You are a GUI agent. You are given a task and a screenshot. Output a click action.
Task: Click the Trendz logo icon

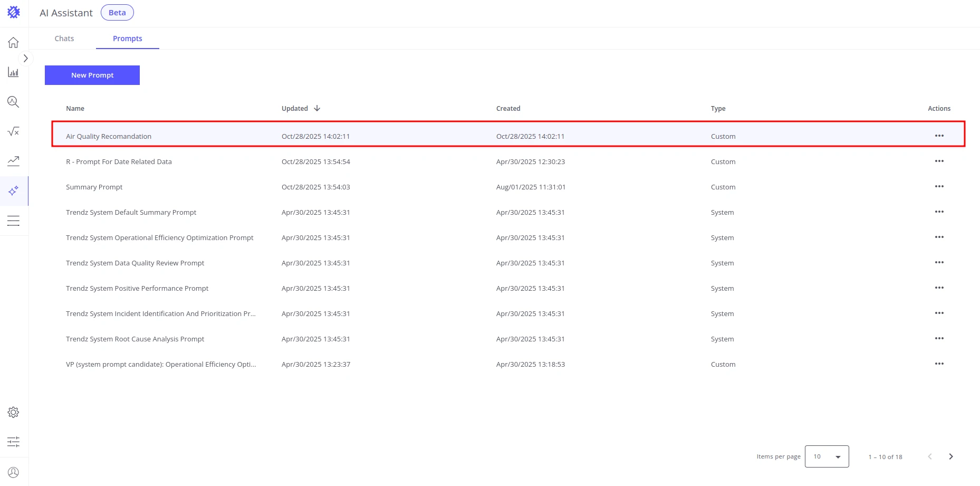14,12
